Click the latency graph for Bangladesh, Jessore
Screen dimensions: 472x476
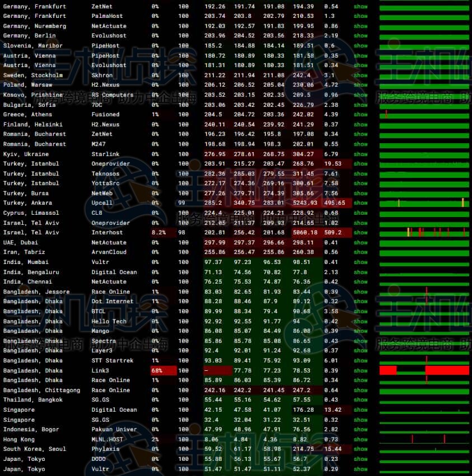point(424,292)
